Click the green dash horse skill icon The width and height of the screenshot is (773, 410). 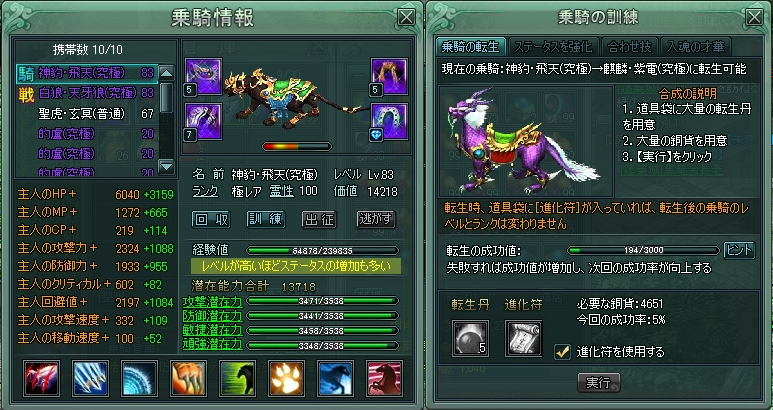click(x=238, y=378)
